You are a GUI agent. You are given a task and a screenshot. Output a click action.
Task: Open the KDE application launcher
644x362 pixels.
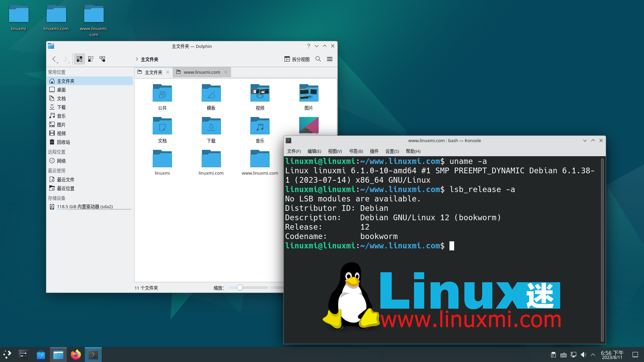(x=7, y=354)
